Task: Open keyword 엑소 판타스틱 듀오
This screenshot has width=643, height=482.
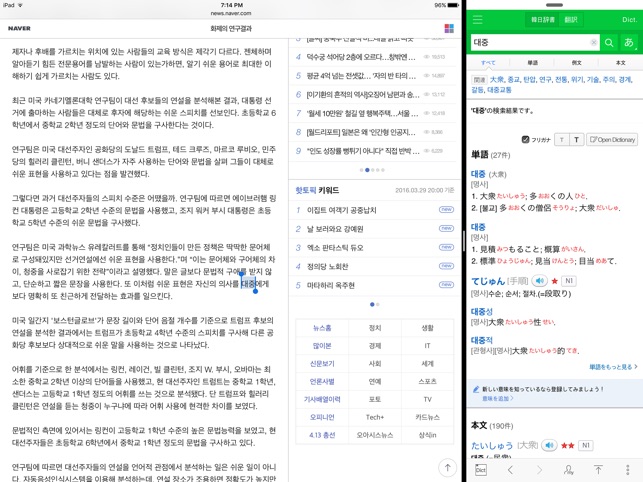Action: pos(335,248)
